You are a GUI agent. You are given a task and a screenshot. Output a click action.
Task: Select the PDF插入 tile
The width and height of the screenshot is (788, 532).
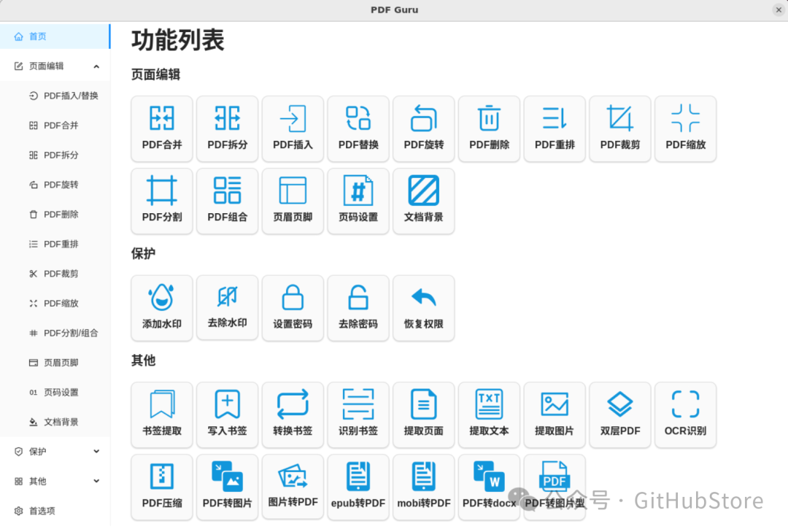tap(293, 128)
